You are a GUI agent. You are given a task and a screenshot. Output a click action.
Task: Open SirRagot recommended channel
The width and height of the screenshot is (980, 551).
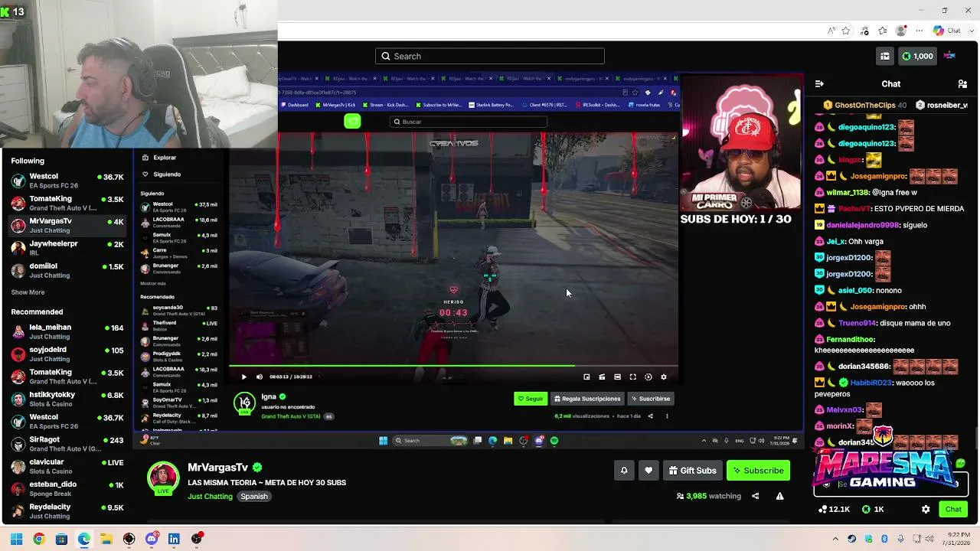click(67, 444)
